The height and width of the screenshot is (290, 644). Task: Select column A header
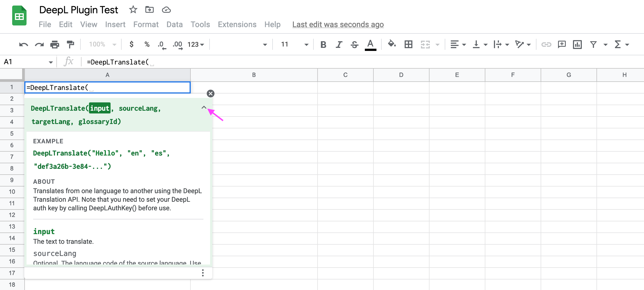tap(108, 75)
